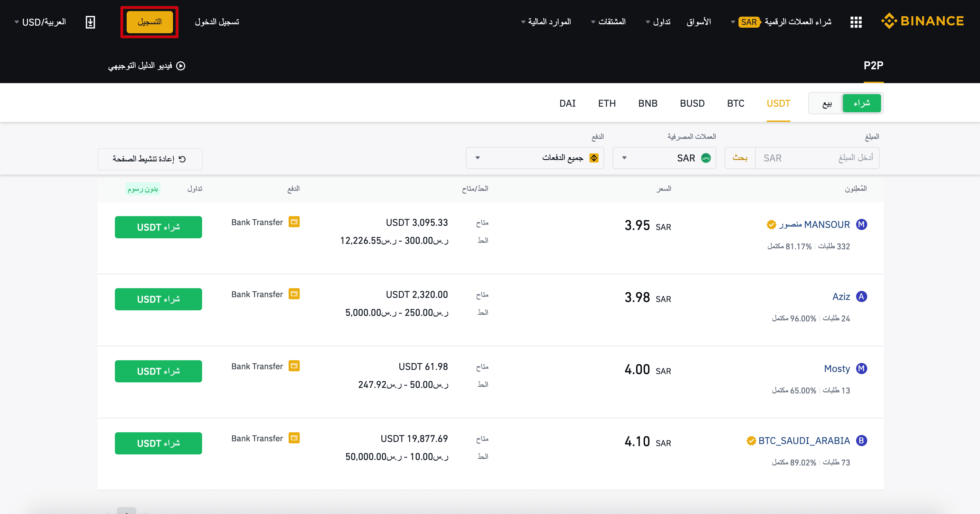Click the download app icon
980x514 pixels.
click(90, 22)
